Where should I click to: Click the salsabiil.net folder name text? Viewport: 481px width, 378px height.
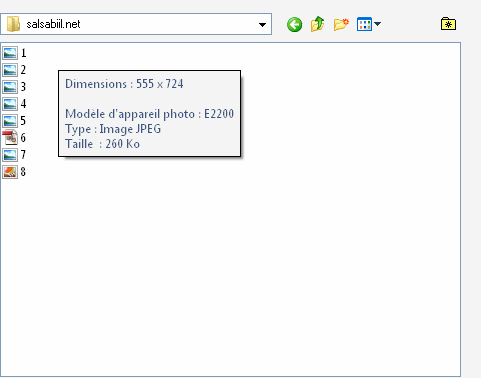coord(53,24)
